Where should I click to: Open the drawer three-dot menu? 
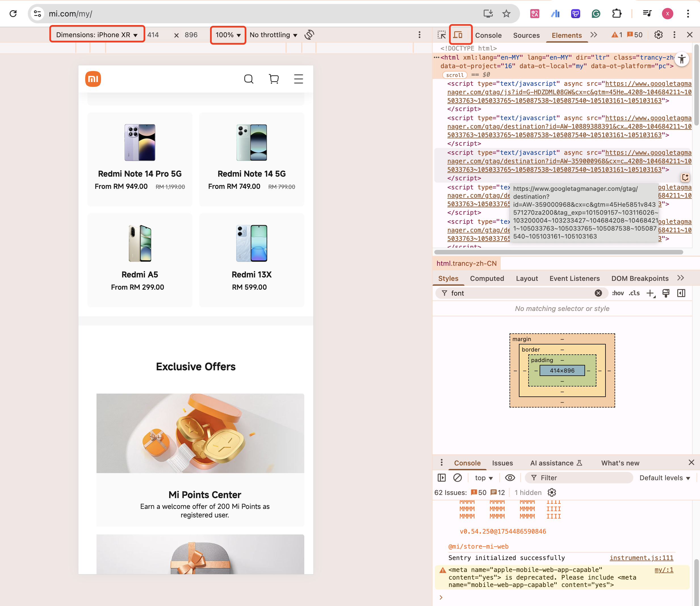click(x=441, y=463)
